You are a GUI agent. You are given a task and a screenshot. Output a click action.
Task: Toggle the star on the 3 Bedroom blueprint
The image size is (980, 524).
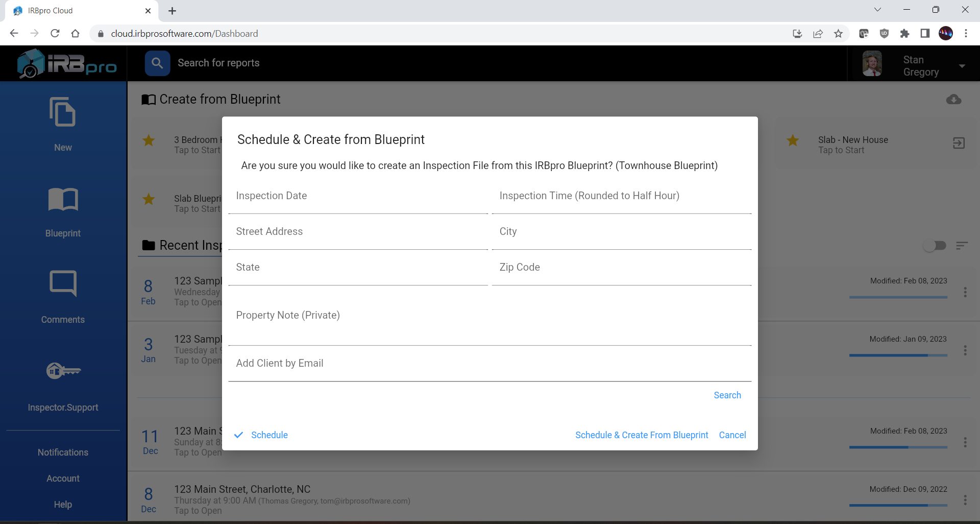tap(149, 140)
